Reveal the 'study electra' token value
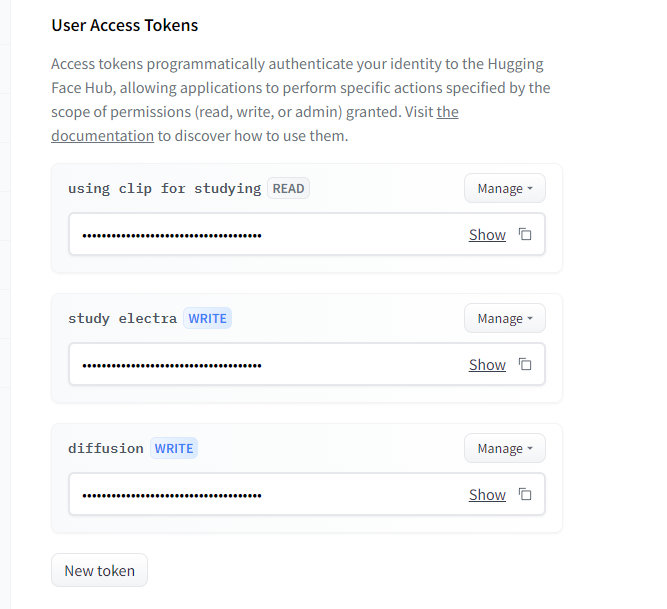Screen dimensions: 667x609 click(x=487, y=365)
